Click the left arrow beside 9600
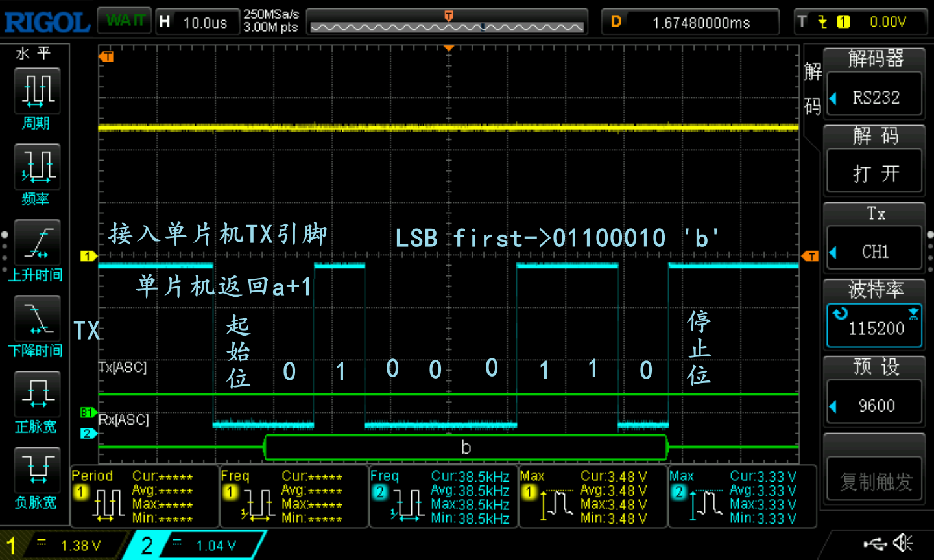 coord(833,406)
